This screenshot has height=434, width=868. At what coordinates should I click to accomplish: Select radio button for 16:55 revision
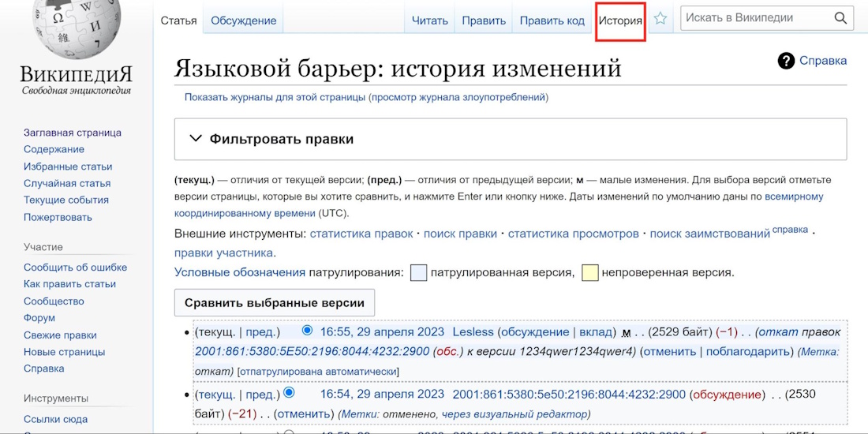307,331
